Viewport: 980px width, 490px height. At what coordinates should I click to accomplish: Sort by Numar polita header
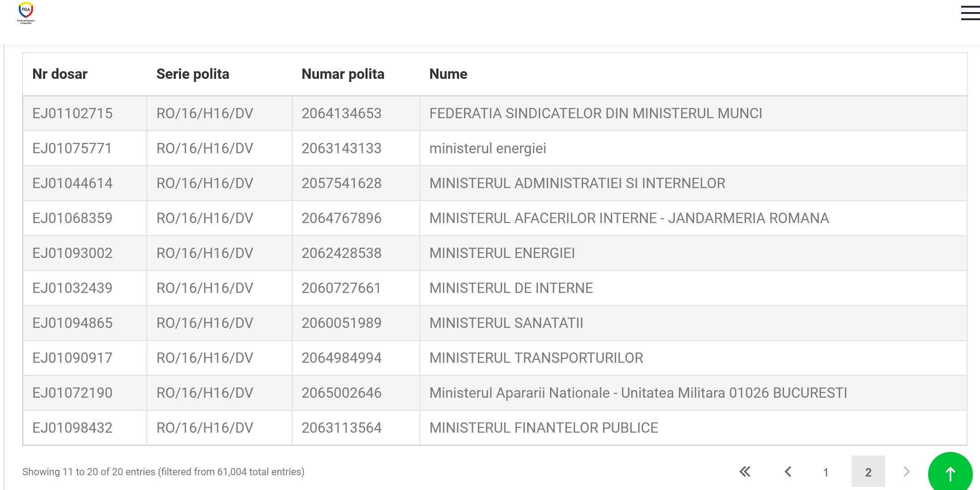(x=343, y=74)
